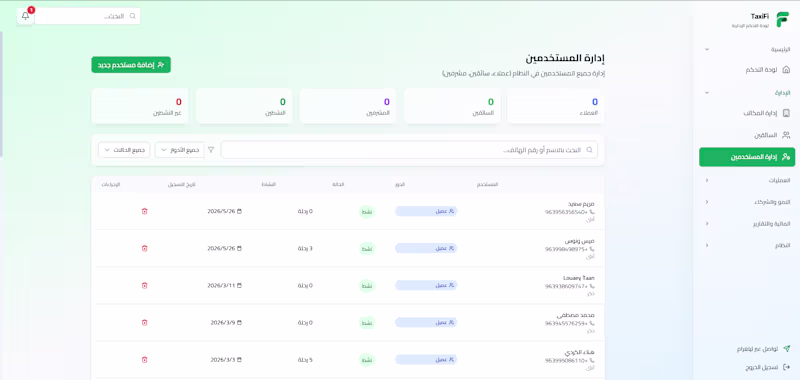Click the trash icon in the هناء الكردي row
800x380 pixels.
[x=144, y=360]
